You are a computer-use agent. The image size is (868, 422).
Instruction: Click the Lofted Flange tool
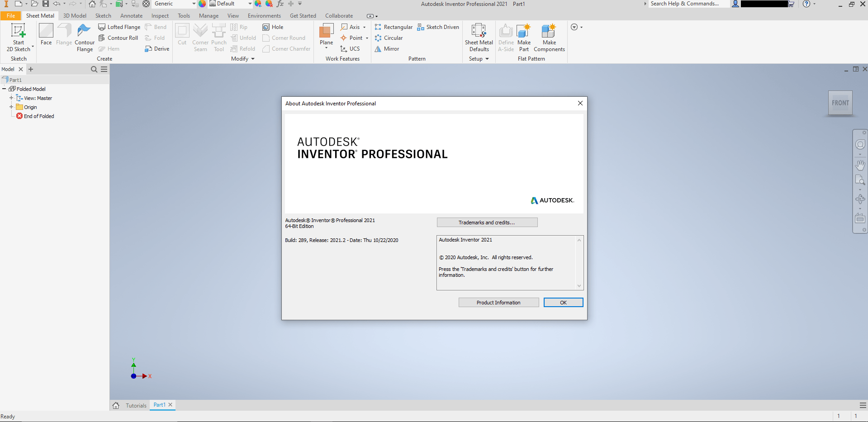click(119, 27)
